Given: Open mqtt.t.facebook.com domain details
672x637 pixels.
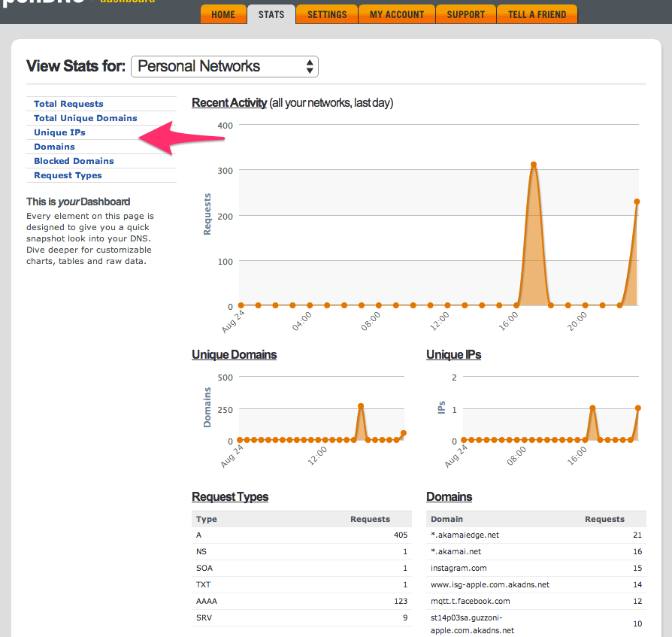Looking at the screenshot, I should (x=468, y=601).
